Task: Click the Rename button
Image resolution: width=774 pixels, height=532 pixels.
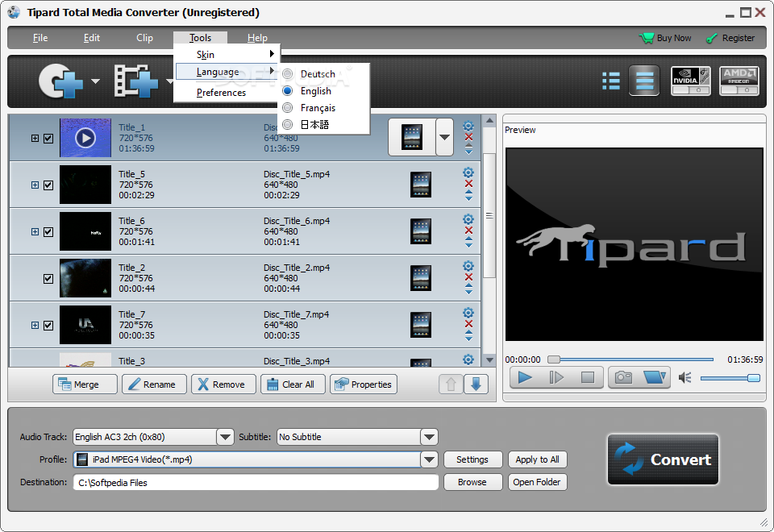Action: tap(155, 384)
